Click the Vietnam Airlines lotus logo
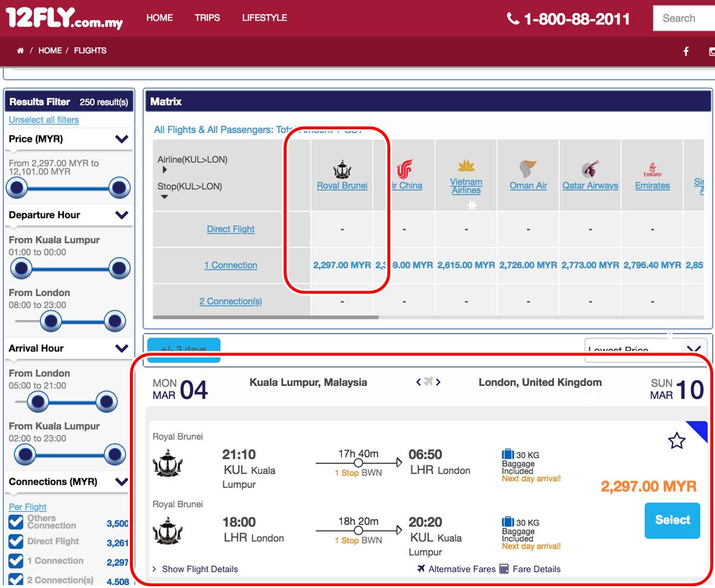The width and height of the screenshot is (715, 588). [x=466, y=166]
